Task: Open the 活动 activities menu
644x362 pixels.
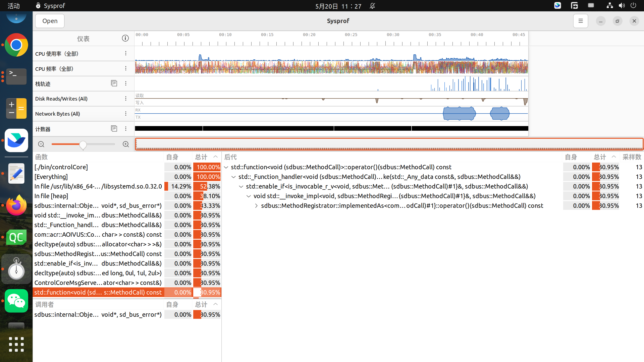Action: click(14, 6)
